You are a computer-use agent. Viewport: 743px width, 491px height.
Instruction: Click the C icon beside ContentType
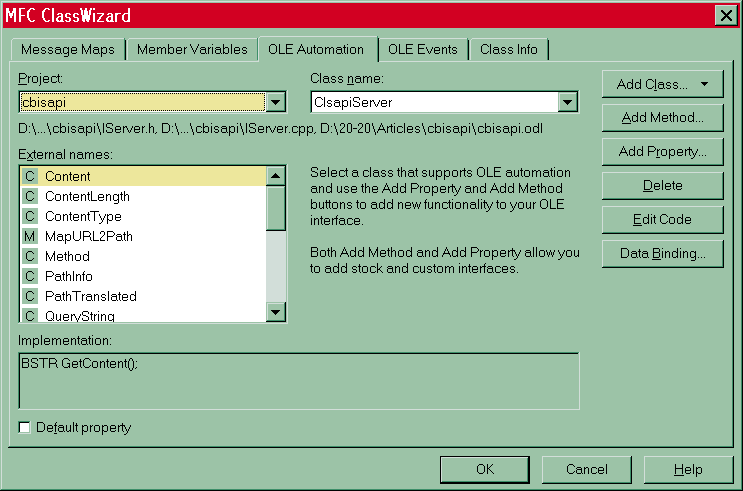(30, 217)
